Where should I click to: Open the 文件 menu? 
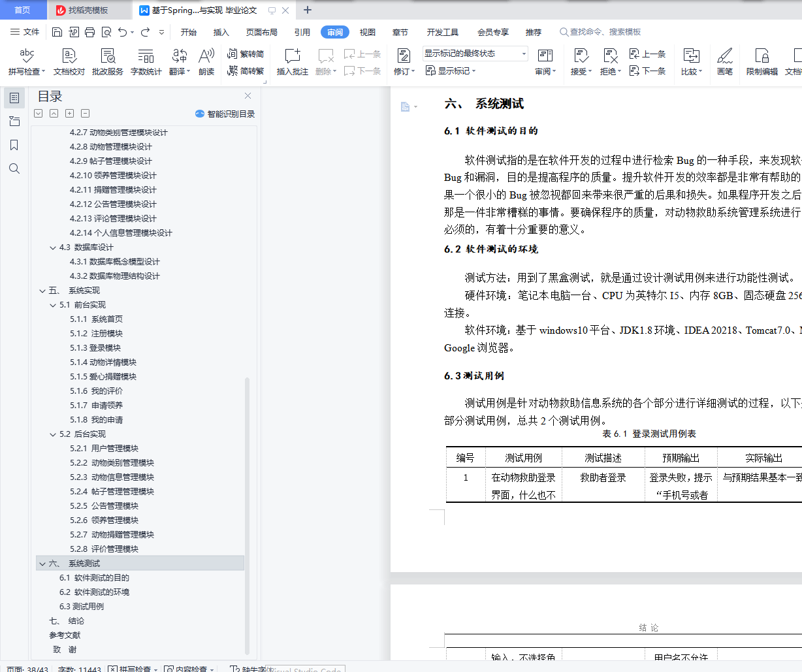pyautogui.click(x=25, y=32)
